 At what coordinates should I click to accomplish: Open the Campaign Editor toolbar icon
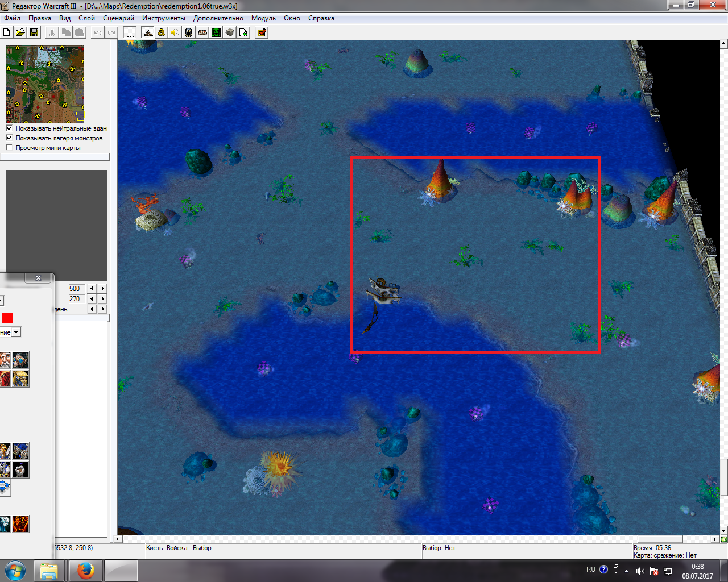coord(202,32)
